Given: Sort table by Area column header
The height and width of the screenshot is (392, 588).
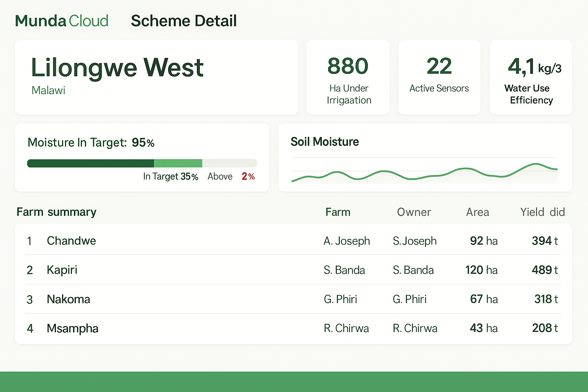Looking at the screenshot, I should click(477, 212).
